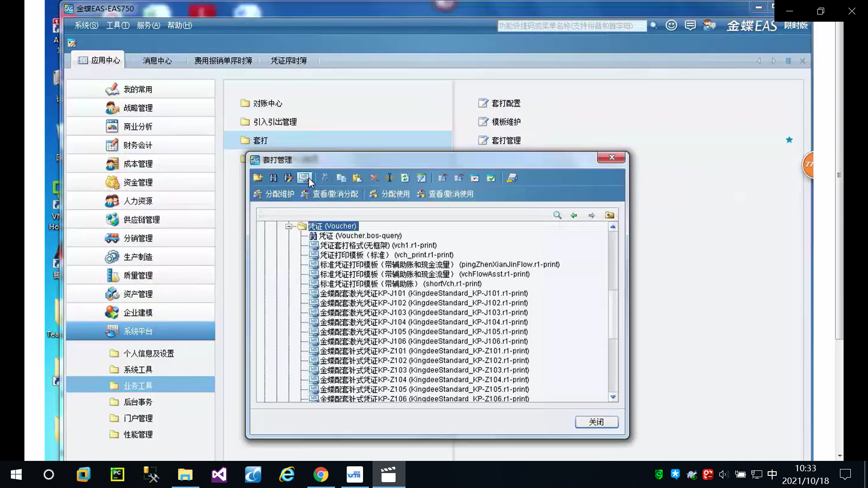
Task: Click the copy icon in 套打管理 toolbar
Action: [341, 178]
